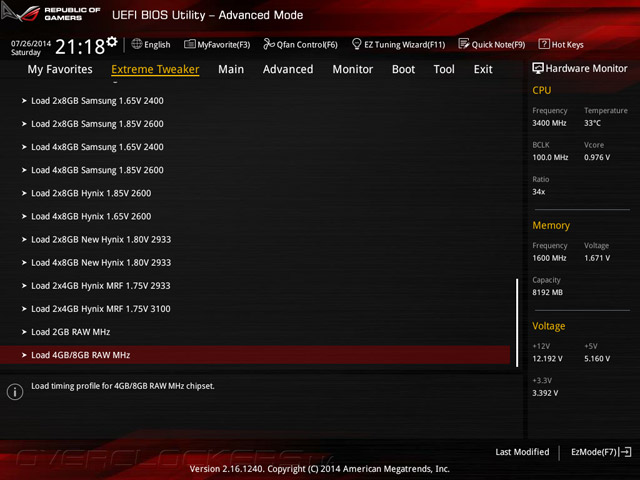Click +3.3V reading 3.392 V
This screenshot has width=640, height=480.
[545, 393]
